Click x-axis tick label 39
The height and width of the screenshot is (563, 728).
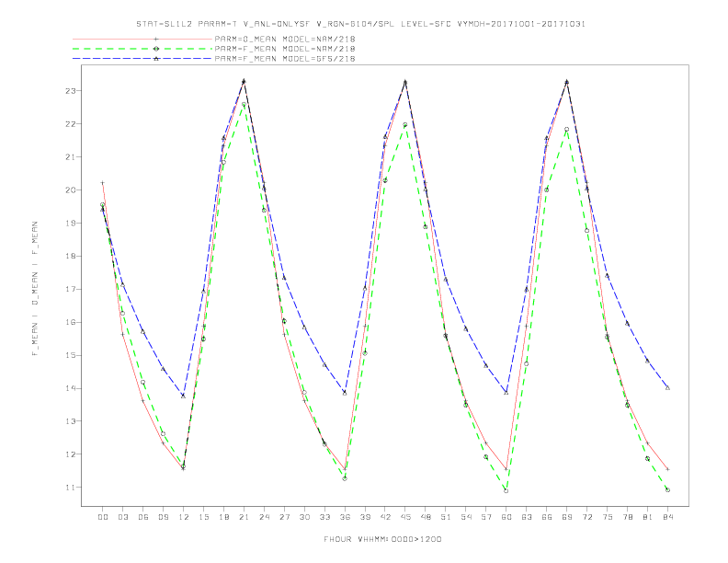click(365, 517)
